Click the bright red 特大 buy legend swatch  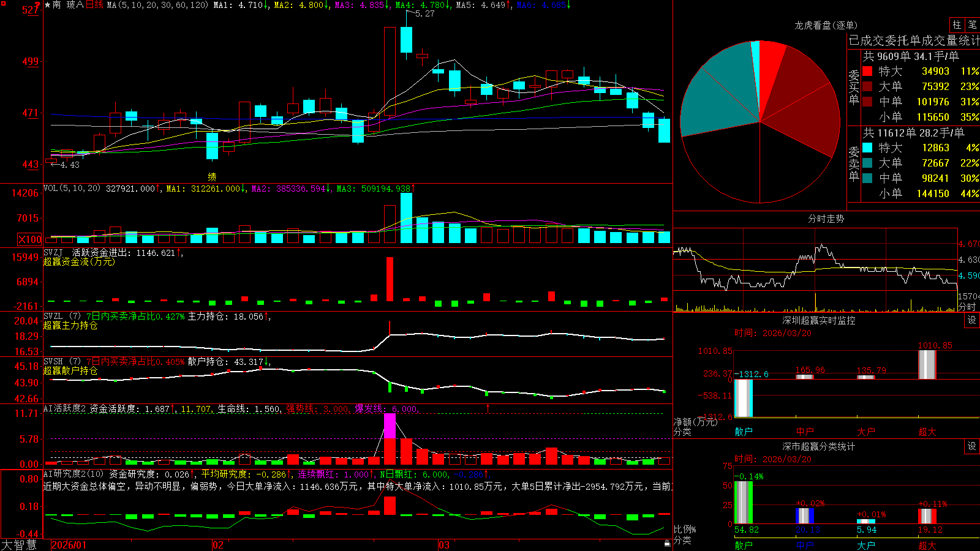pyautogui.click(x=867, y=72)
